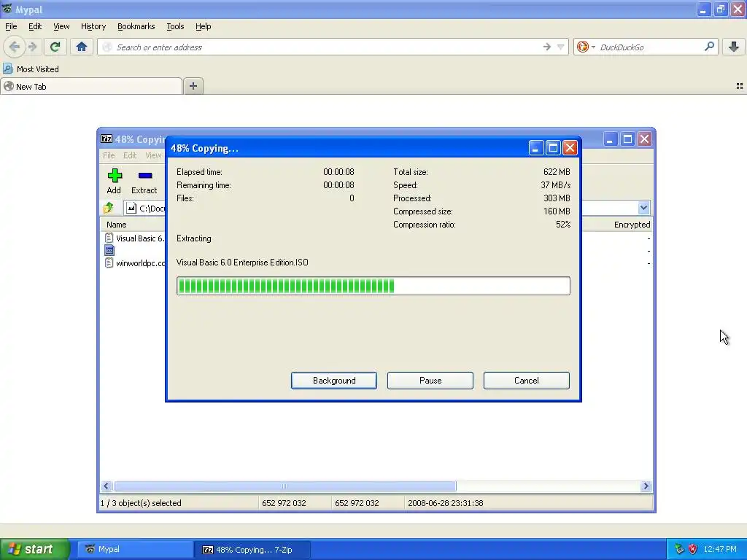Open the Mypal File menu
The width and height of the screenshot is (747, 560).
11,26
